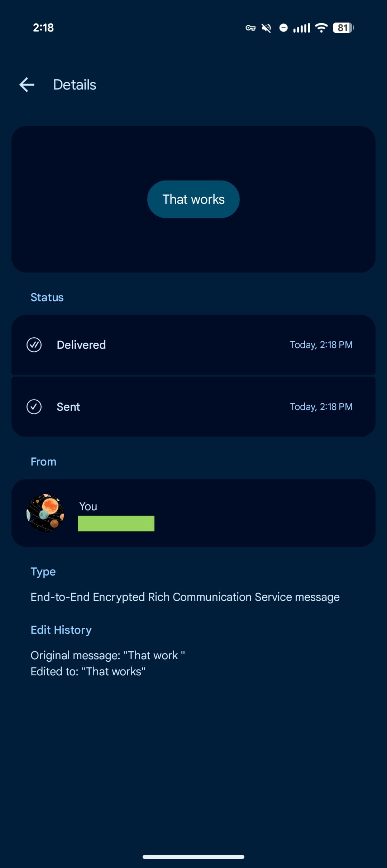387x868 pixels.
Task: Select the Sent status row
Action: point(193,407)
